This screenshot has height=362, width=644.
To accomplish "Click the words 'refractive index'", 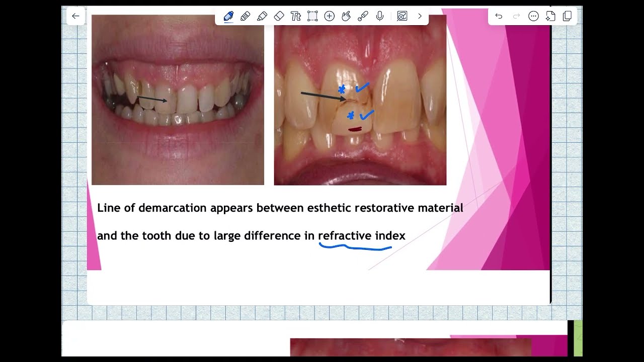I will [362, 236].
